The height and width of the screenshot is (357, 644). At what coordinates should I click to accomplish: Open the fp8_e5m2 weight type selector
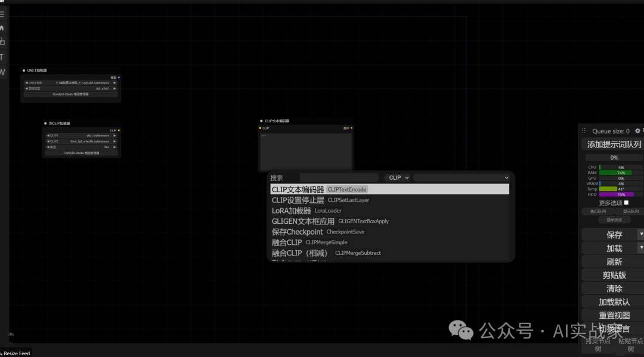coord(70,88)
